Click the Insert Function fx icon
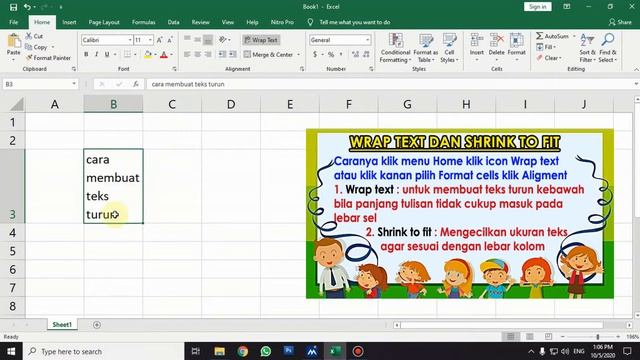Image resolution: width=640 pixels, height=360 pixels. (x=136, y=84)
